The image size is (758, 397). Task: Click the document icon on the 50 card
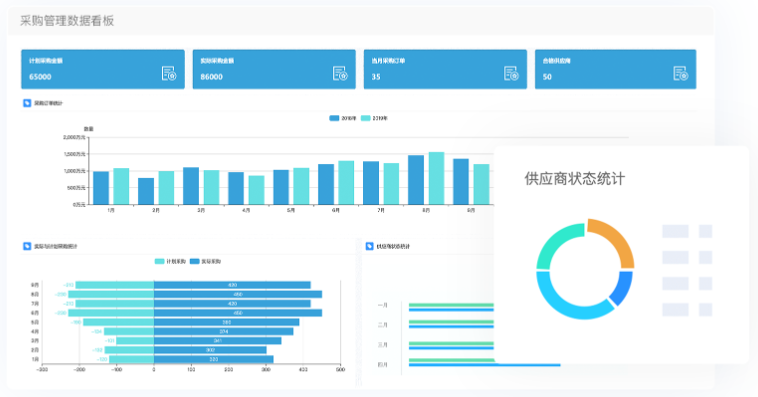[681, 74]
